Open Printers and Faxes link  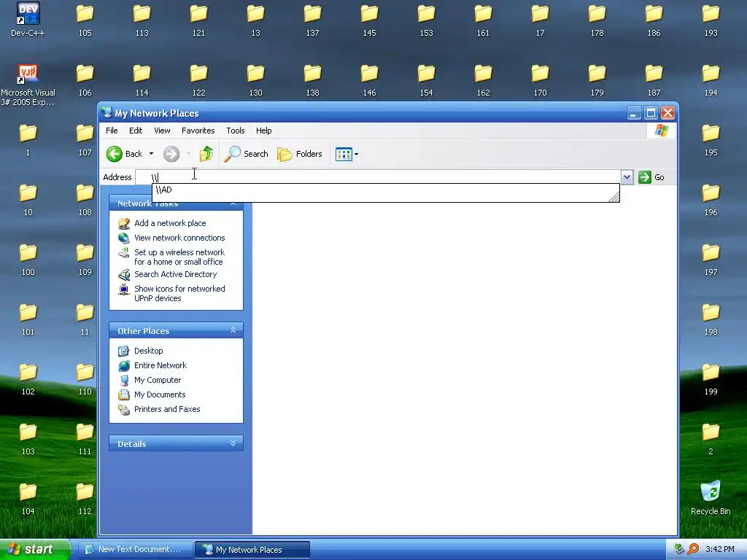167,409
